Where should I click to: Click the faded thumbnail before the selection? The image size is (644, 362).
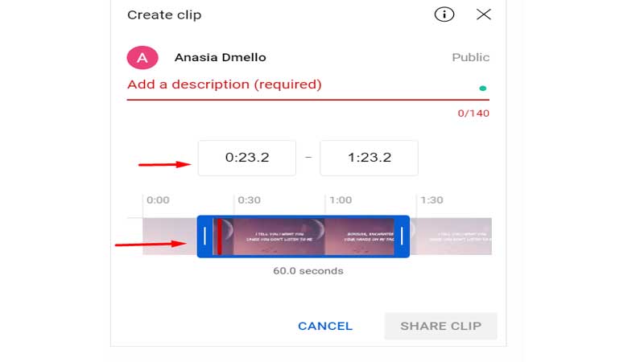(170, 237)
